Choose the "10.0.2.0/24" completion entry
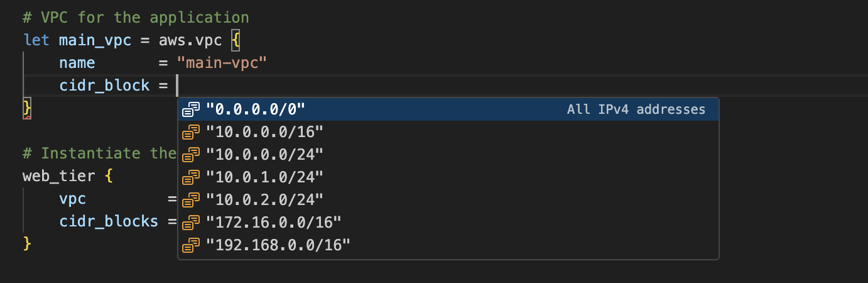The image size is (868, 283). coord(264,199)
